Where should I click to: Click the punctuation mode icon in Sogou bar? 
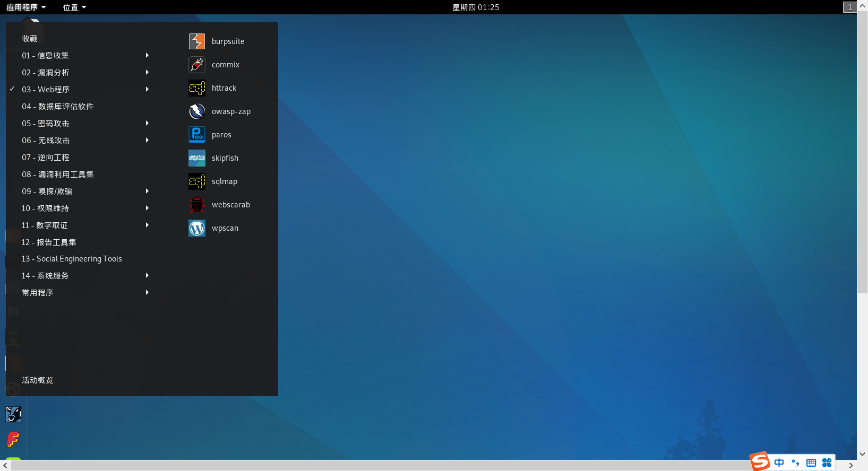(795, 463)
